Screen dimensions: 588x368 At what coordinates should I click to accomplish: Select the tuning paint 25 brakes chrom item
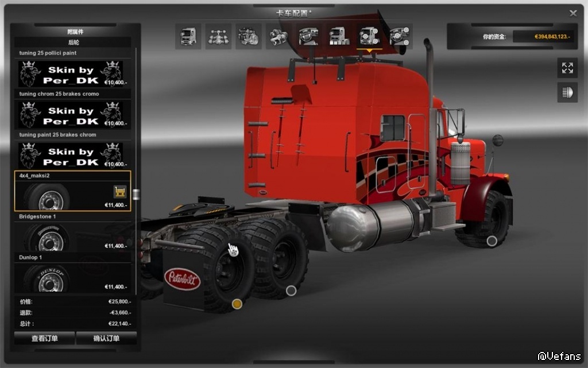(x=73, y=150)
